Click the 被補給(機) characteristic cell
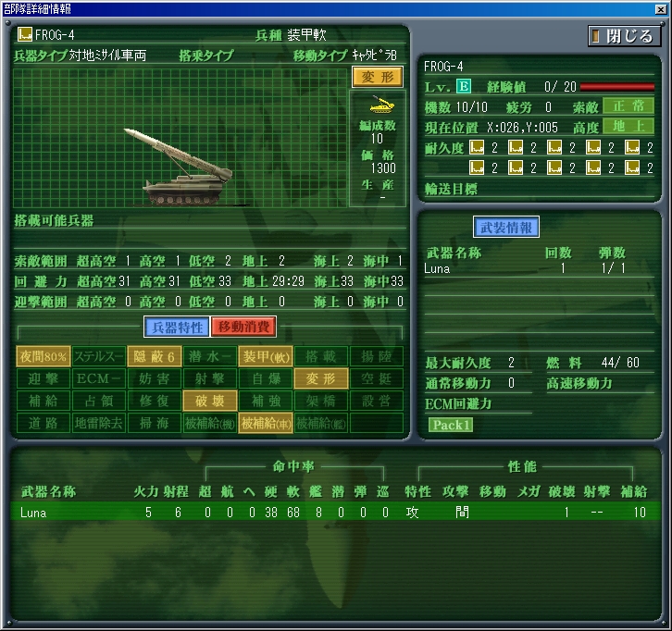The width and height of the screenshot is (672, 631). pyautogui.click(x=210, y=423)
